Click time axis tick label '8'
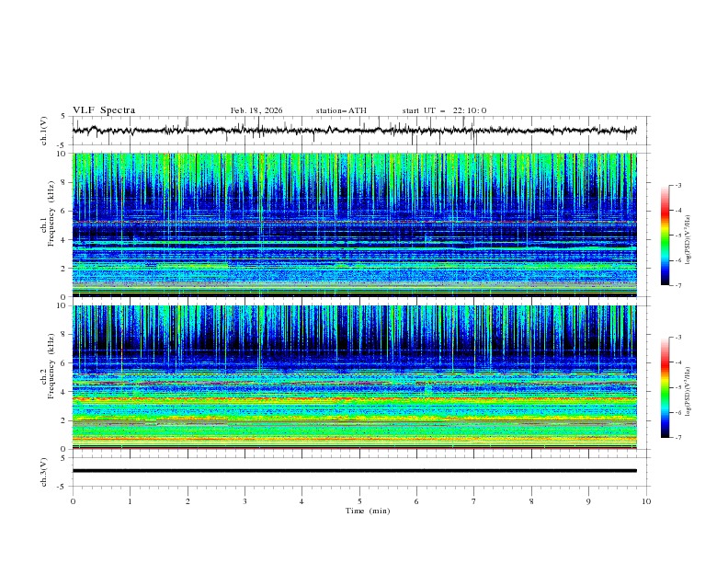Image resolution: width=728 pixels, height=563 pixels. (x=531, y=501)
